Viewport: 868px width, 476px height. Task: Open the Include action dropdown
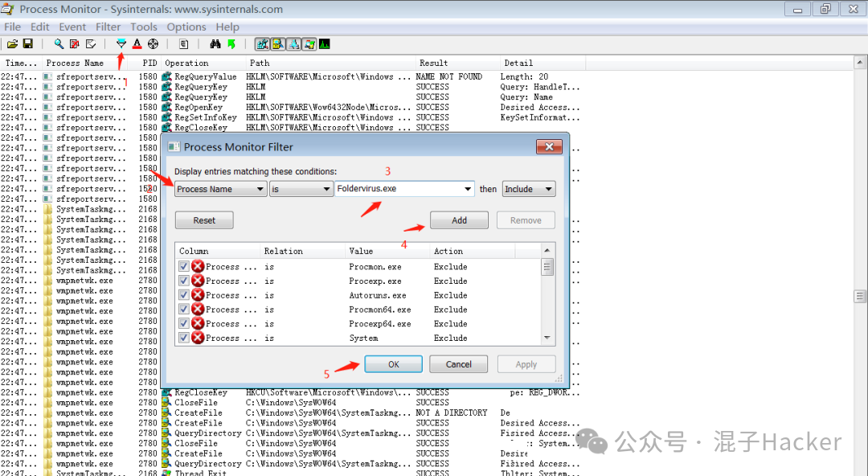[529, 189]
